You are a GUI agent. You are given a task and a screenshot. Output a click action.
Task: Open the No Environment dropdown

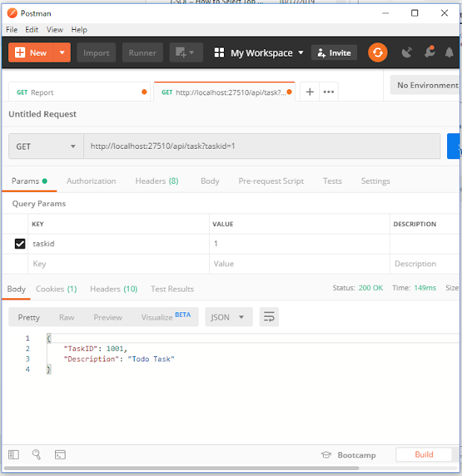point(426,85)
